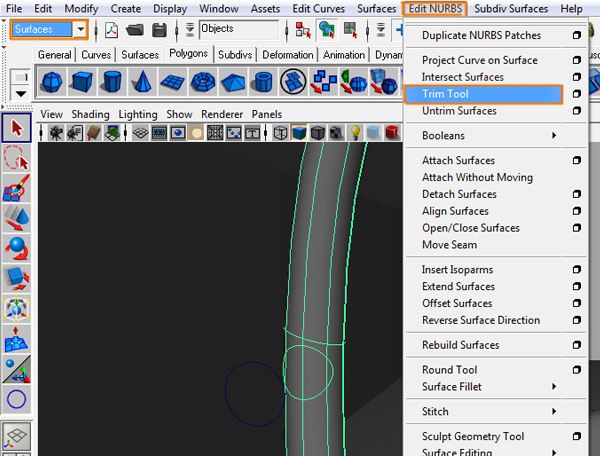This screenshot has height=456, width=600.
Task: Activate the Paint Selection tool
Action: 16,187
